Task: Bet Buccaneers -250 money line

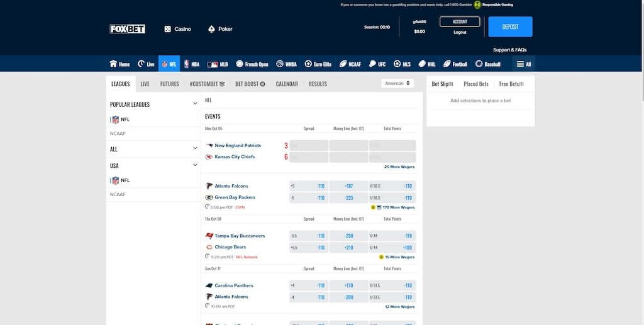Action: (x=348, y=236)
